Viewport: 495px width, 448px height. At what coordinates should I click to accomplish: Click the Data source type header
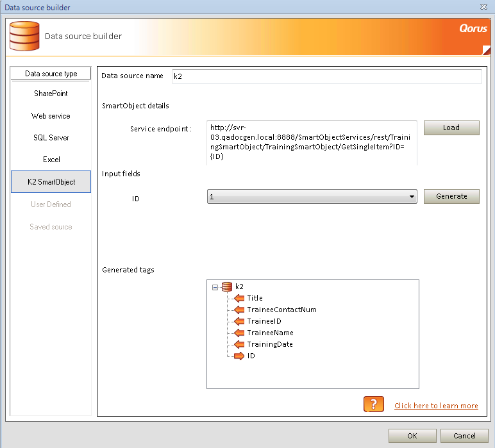tap(51, 74)
